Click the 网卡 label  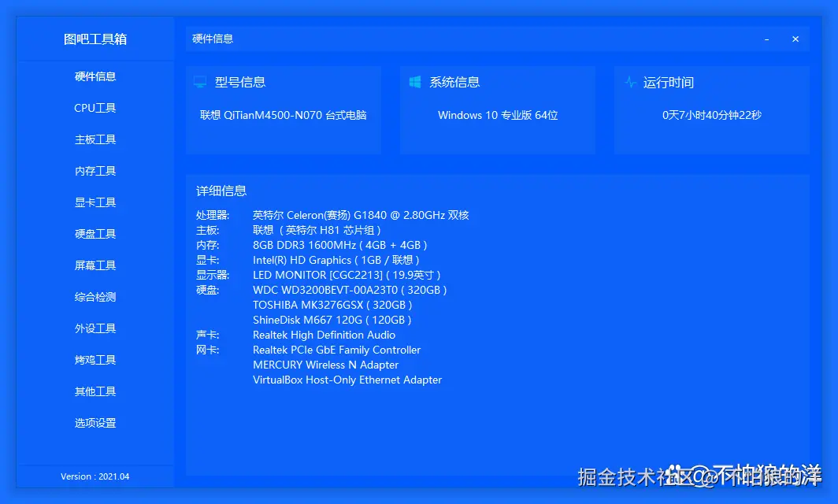click(207, 350)
